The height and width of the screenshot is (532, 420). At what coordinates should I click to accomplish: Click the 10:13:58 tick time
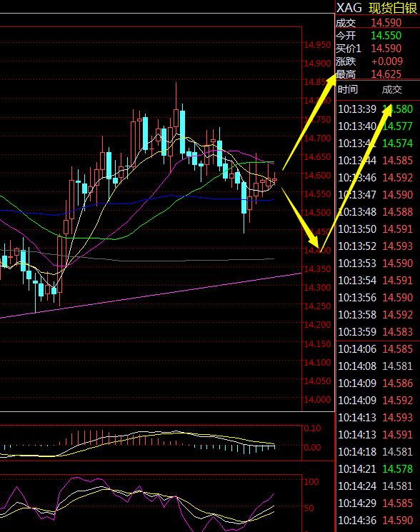pos(357,314)
